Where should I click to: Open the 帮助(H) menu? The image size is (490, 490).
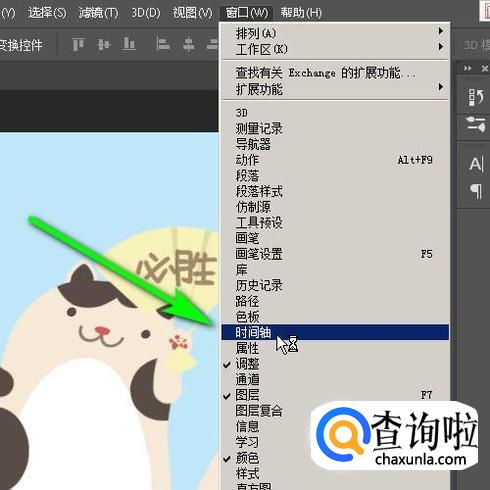(301, 13)
